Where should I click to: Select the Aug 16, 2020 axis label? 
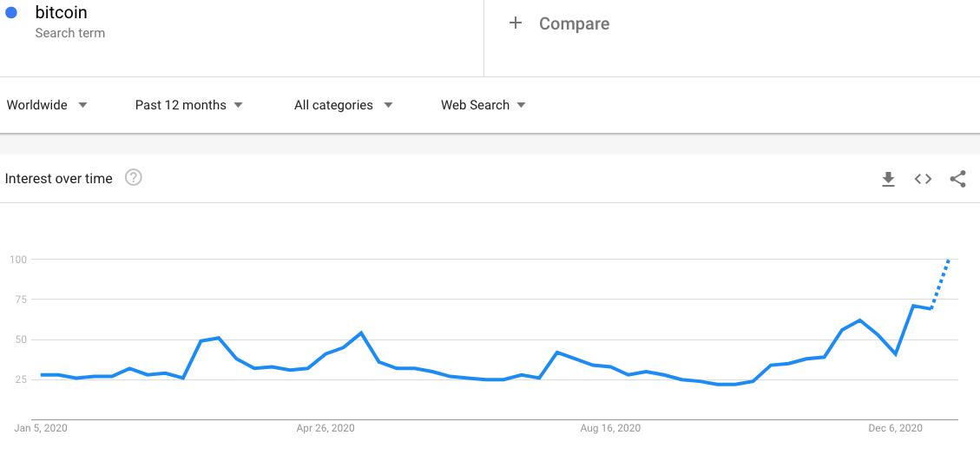[610, 428]
